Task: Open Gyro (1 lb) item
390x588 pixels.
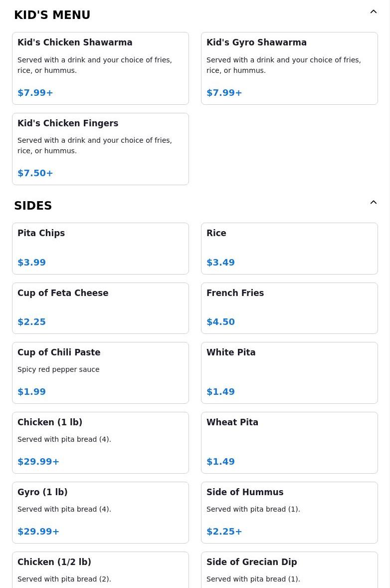Action: pyautogui.click(x=100, y=513)
